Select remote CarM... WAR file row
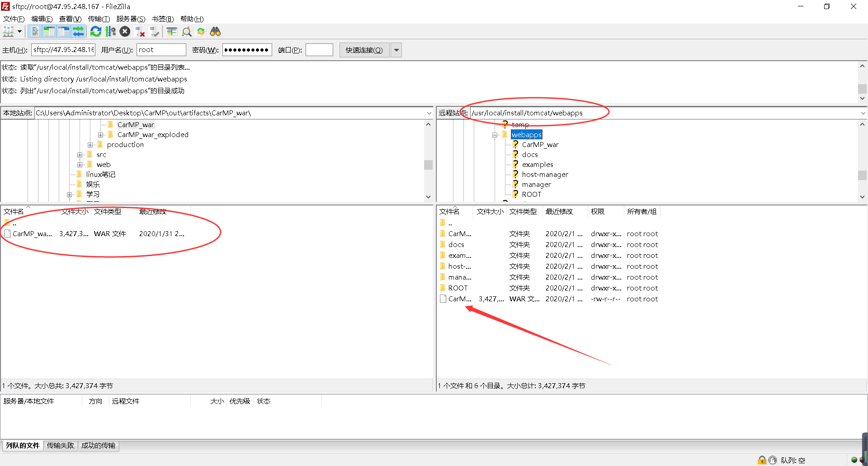 click(x=549, y=299)
